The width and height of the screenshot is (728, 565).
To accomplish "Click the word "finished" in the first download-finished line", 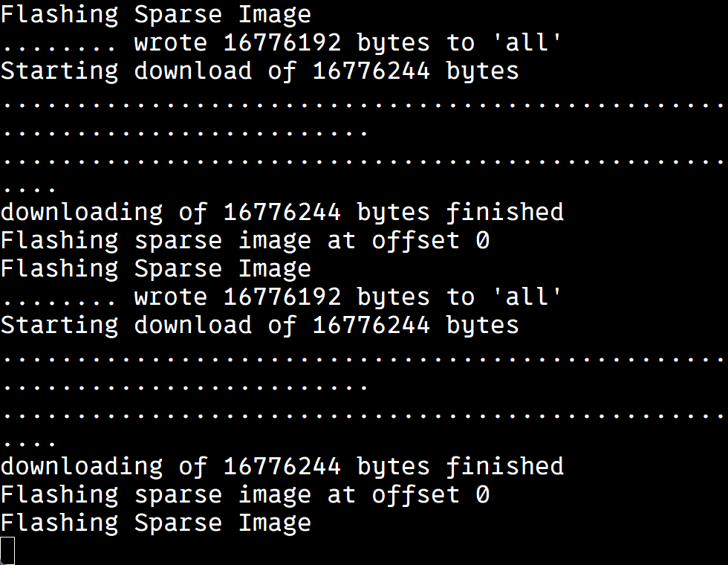I will click(504, 213).
